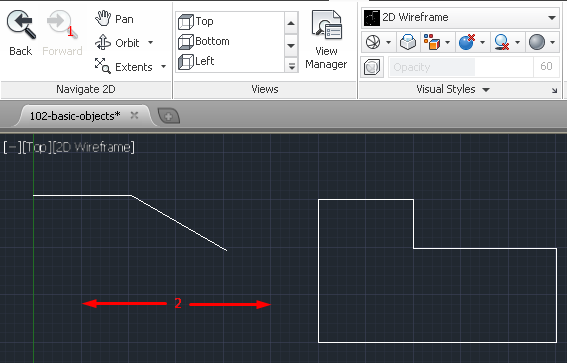Click the Back navigation icon
This screenshot has height=363, width=567.
(x=21, y=24)
